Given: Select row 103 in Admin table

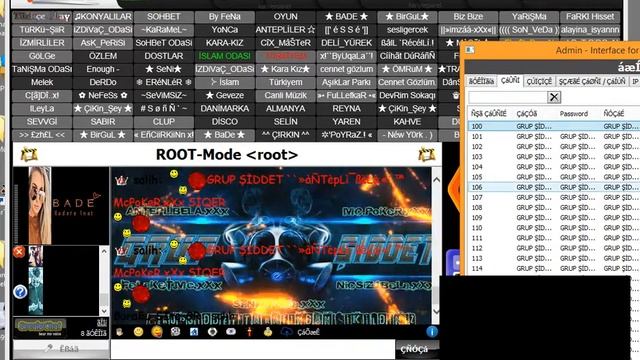Looking at the screenshot, I should pyautogui.click(x=554, y=157).
